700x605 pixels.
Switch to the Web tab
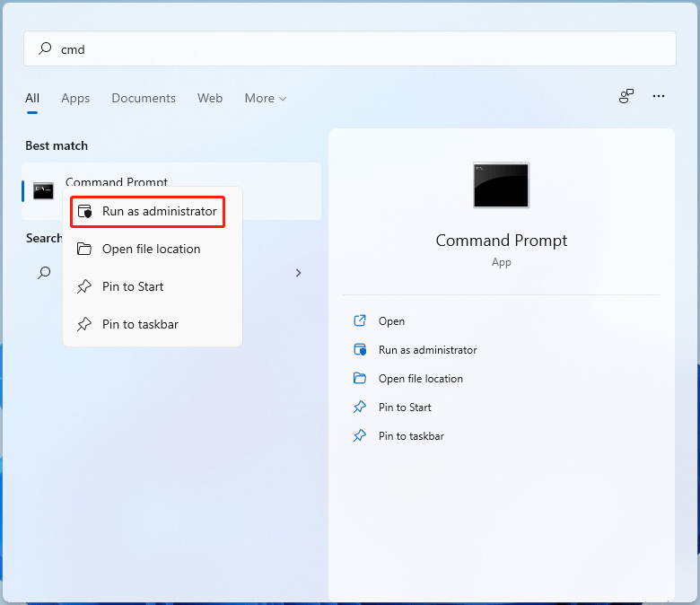point(210,98)
